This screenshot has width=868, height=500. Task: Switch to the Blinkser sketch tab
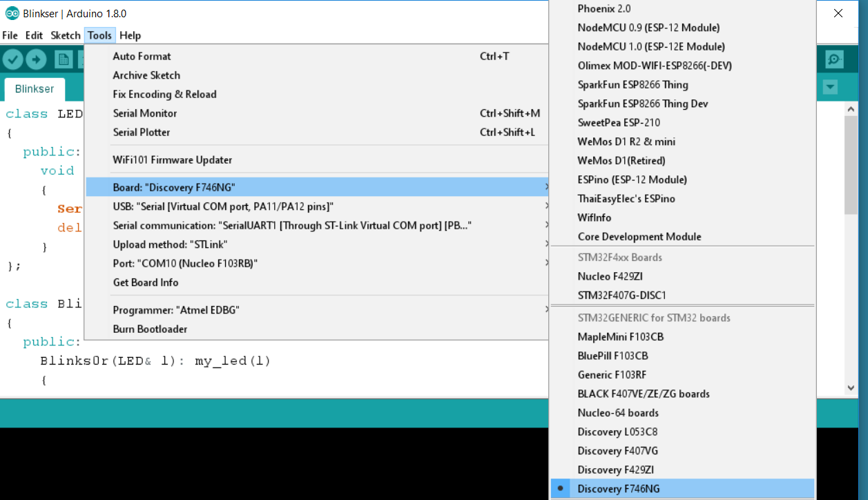click(35, 89)
